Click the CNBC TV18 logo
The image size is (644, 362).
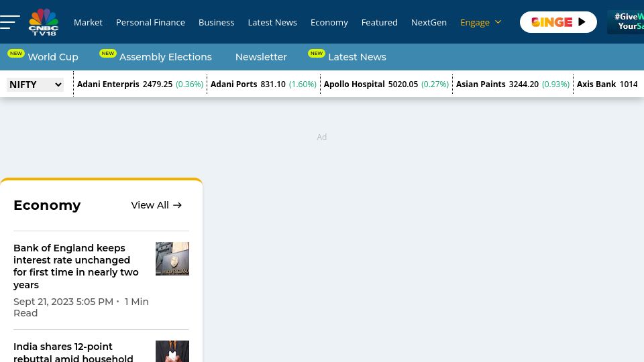coord(44,22)
